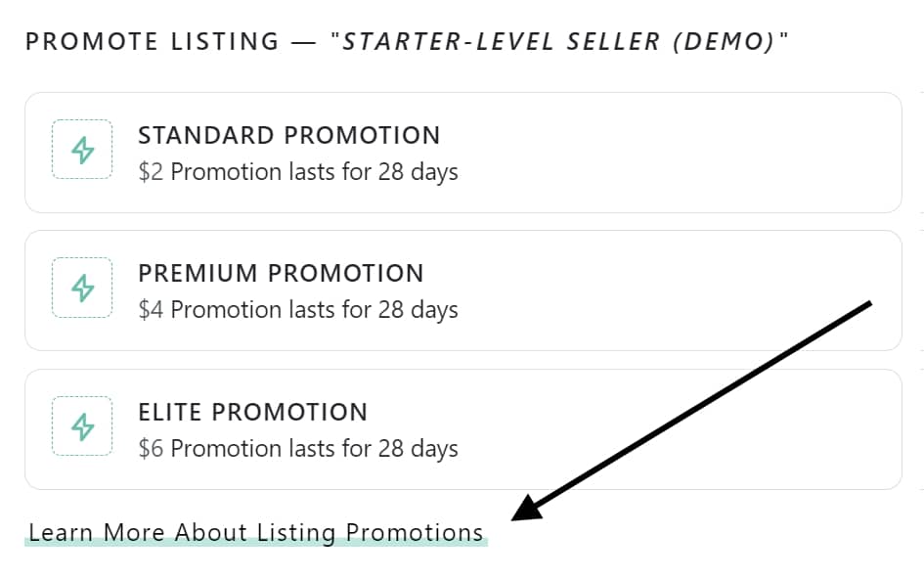Screen dimensions: 924x580
Task: Click the Premium Promotion lightning bolt icon
Action: tap(82, 288)
